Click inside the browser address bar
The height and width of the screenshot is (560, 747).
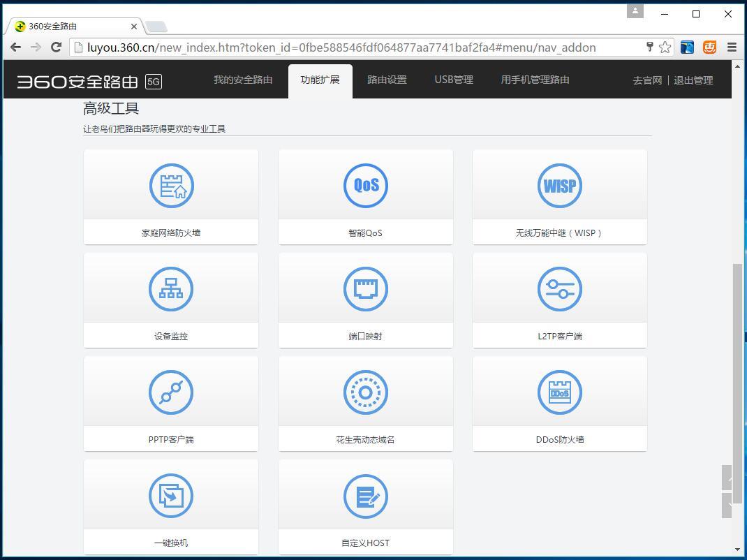pos(349,47)
